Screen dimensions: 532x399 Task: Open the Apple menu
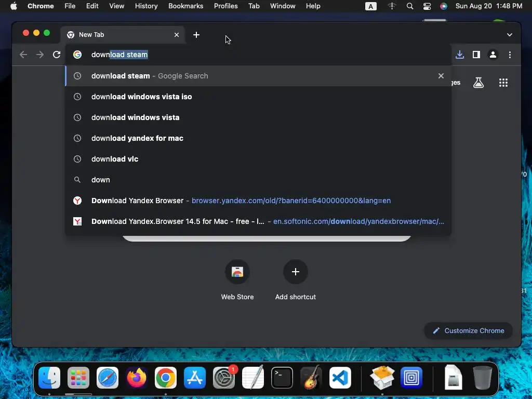pos(14,6)
